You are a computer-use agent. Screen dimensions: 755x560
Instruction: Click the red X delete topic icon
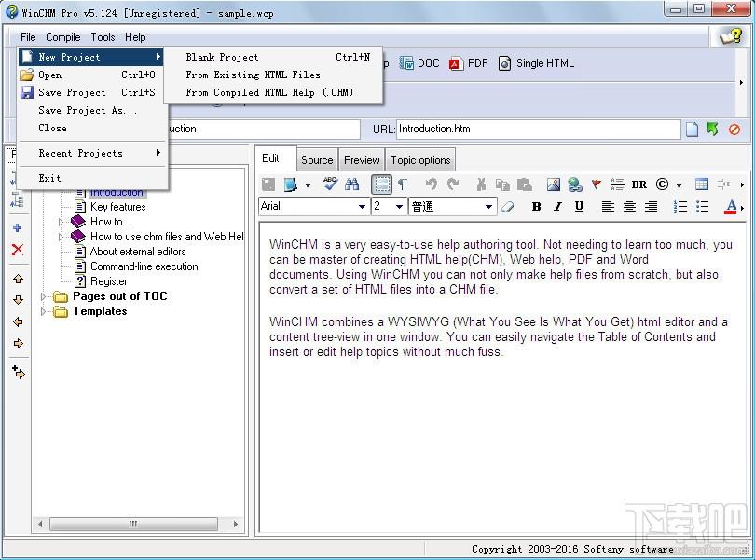coord(18,250)
